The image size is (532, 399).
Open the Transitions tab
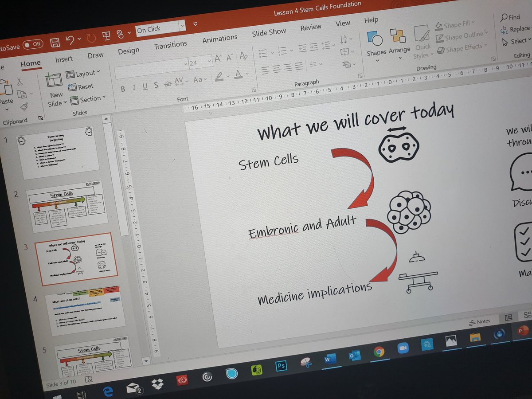[170, 45]
